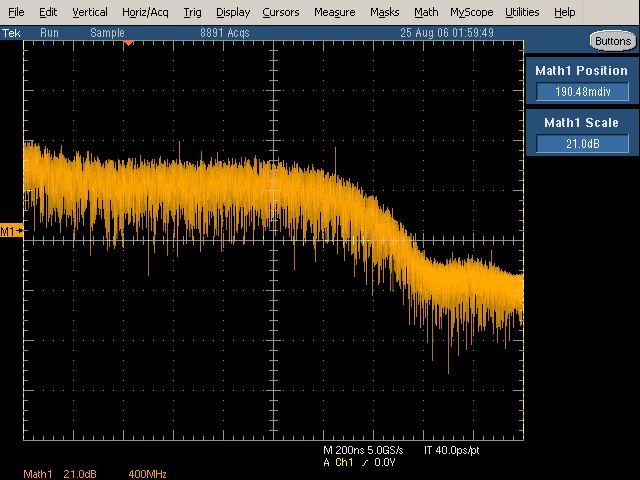Screen dimensions: 640x480
Task: Click the Buttons mode button
Action: tap(611, 41)
